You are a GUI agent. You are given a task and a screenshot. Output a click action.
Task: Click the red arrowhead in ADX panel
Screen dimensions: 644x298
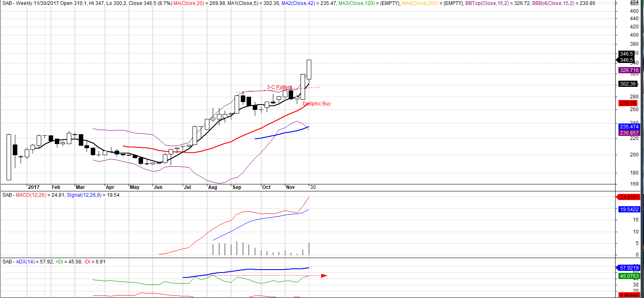324,275
